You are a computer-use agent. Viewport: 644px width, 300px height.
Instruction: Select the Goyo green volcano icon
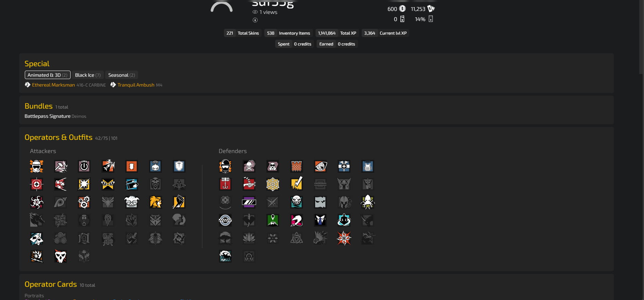[273, 220]
